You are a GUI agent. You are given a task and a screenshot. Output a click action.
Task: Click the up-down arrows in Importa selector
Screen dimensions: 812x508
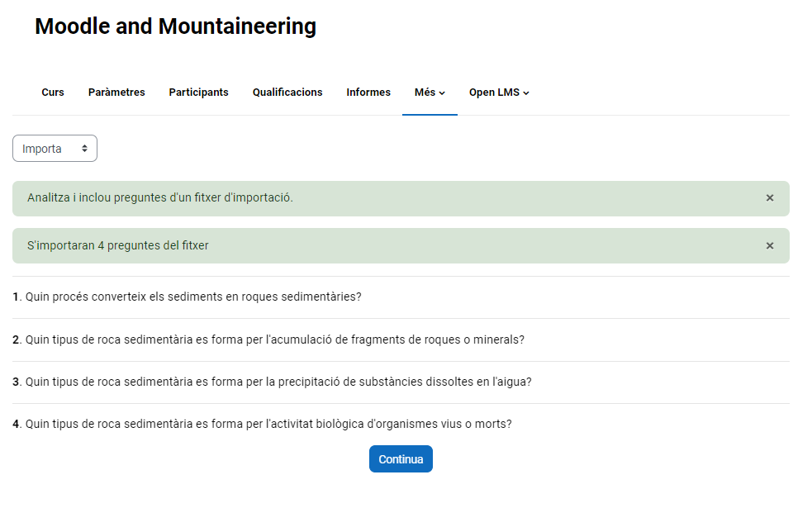point(84,149)
